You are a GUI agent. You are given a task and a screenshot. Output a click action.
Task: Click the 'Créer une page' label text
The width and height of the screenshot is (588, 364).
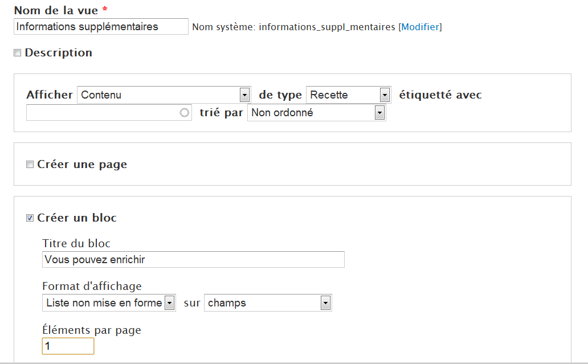pyautogui.click(x=82, y=165)
